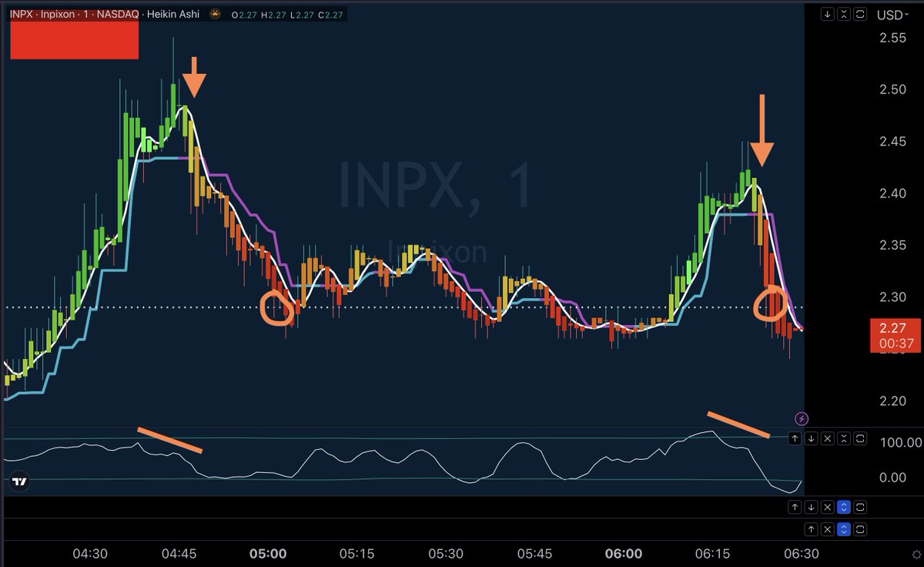Click the 2.30 price axis label
The height and width of the screenshot is (567, 924).
coord(892,297)
